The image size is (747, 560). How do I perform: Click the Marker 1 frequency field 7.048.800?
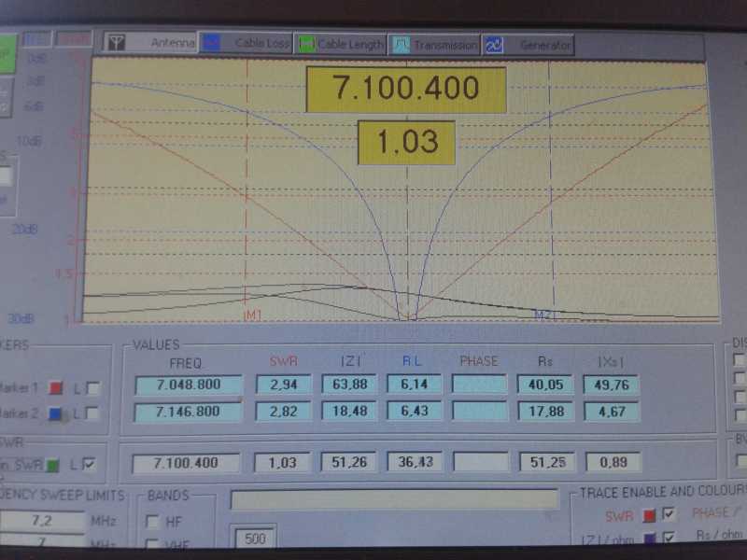(188, 385)
